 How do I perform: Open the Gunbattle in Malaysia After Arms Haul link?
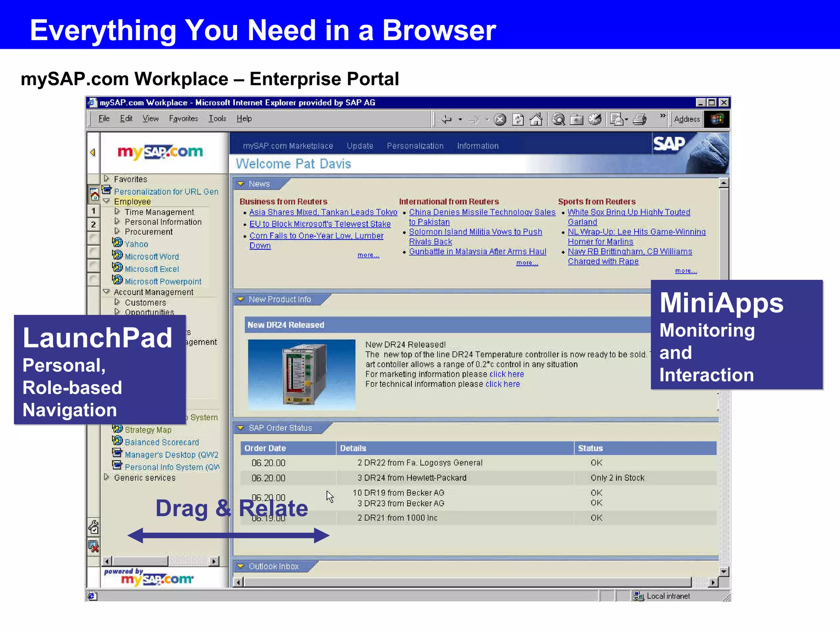coord(477,251)
